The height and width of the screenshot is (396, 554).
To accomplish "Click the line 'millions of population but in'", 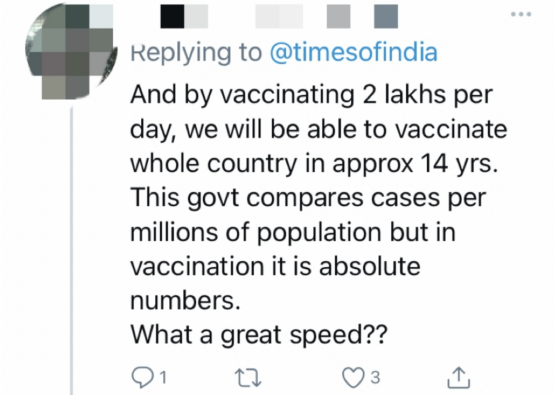I will (293, 232).
